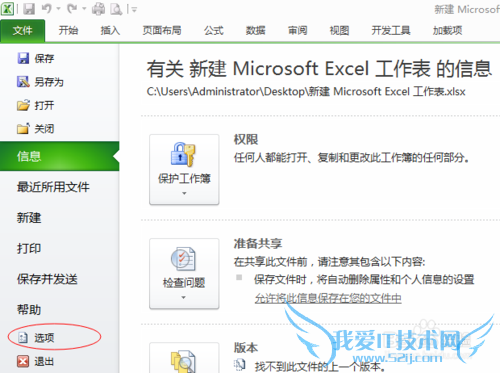Click the text 任何人都能打开、复制和更改此工作簿的任何部分
The image size is (500, 373).
point(352,158)
